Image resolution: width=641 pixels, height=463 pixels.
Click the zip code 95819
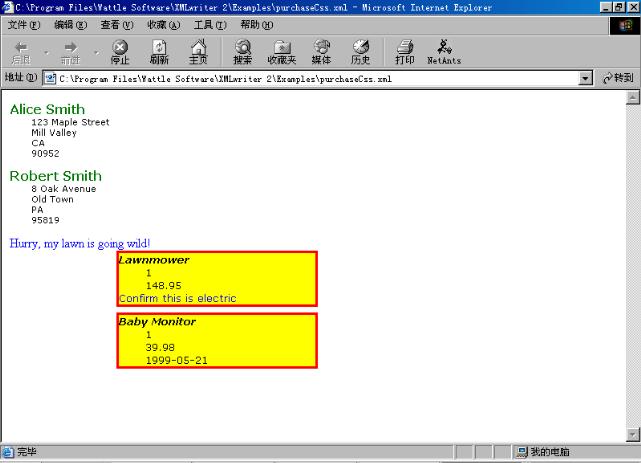click(45, 220)
